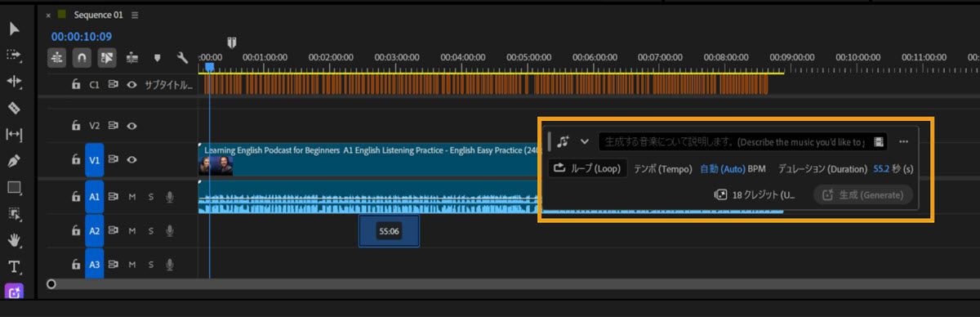Select the dashed-square tool above the Hand tool
The image size is (980, 317).
[x=15, y=214]
